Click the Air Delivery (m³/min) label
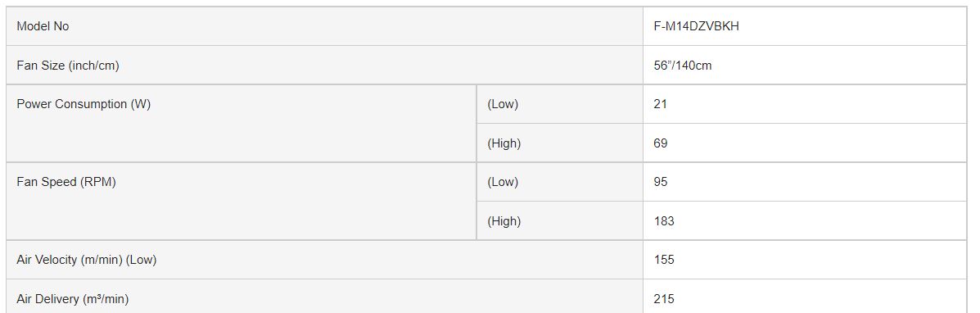The image size is (980, 313). coord(73,299)
